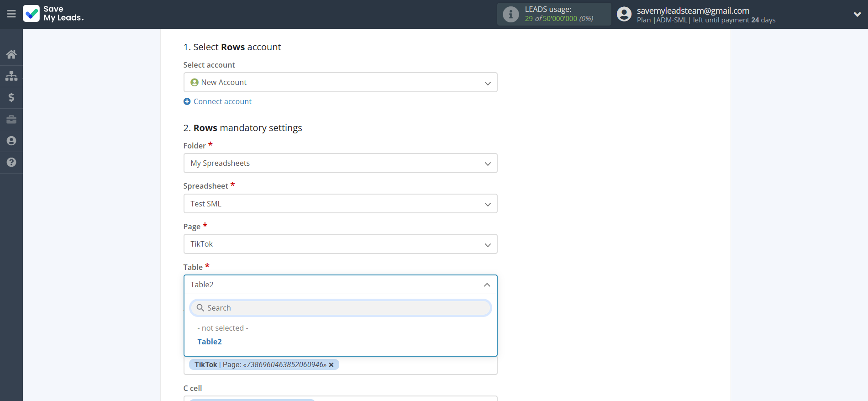
Task: Open the hamburger menu icon
Action: [11, 14]
